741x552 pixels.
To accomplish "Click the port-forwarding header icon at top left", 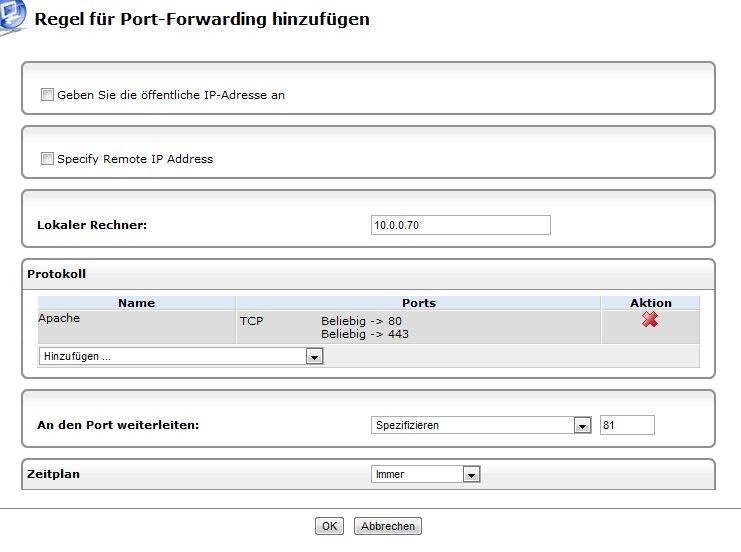I will coord(11,18).
